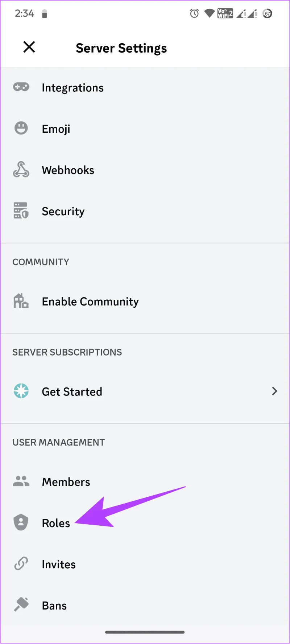Tap the Server Subscriptions star icon
The height and width of the screenshot is (644, 290).
coord(21,391)
